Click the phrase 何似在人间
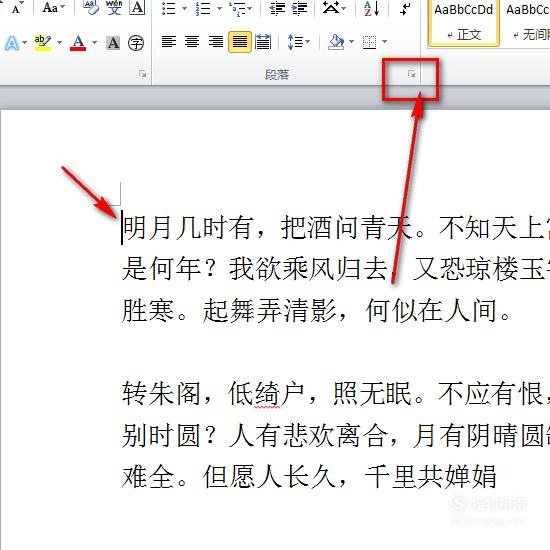The height and width of the screenshot is (550, 550). (x=431, y=310)
